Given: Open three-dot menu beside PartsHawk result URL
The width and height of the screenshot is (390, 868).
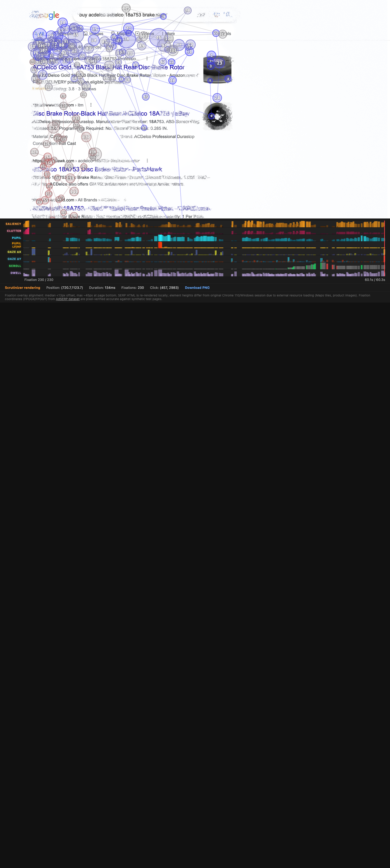Looking at the screenshot, I should (x=147, y=161).
